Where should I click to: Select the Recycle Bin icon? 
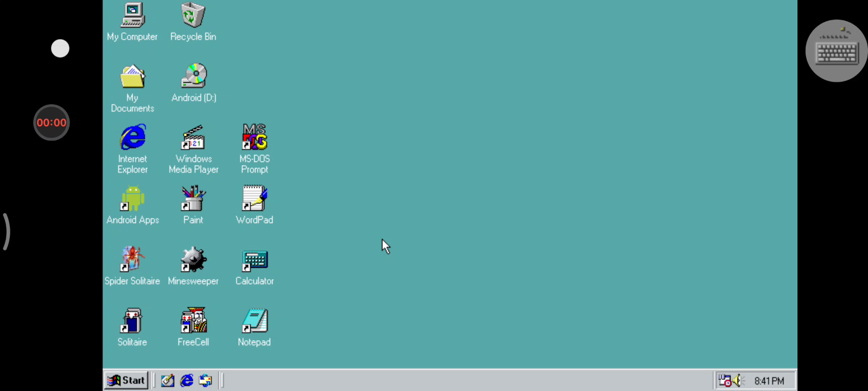click(193, 16)
